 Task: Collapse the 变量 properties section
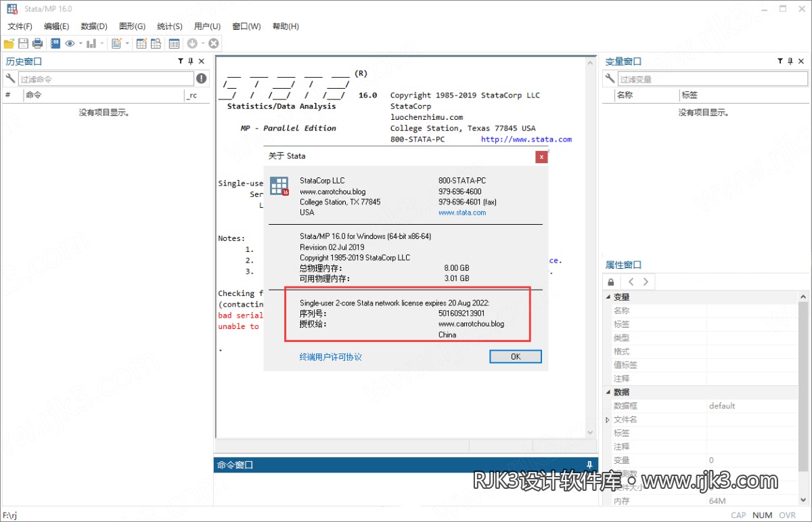pos(608,297)
